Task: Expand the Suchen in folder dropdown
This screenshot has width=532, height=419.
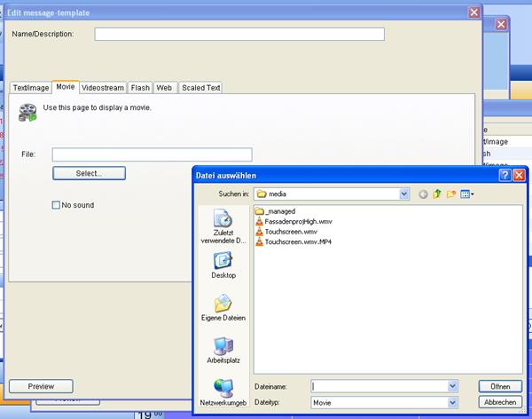Action: (404, 194)
